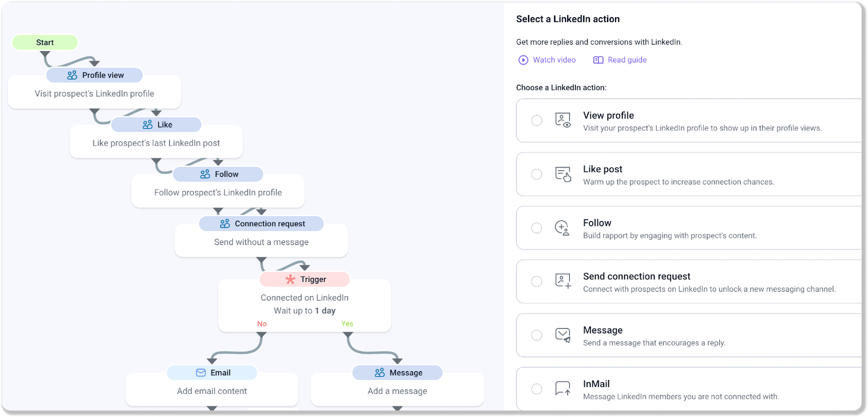Open the Watch video link
Viewport: 868px width, 417px height.
tap(547, 60)
